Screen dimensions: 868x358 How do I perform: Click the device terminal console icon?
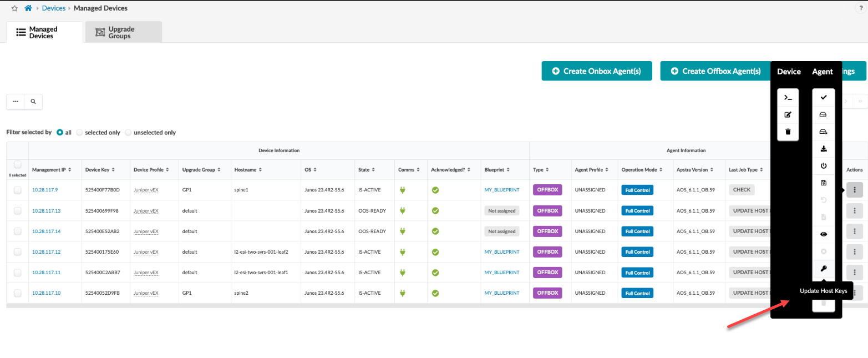(788, 98)
